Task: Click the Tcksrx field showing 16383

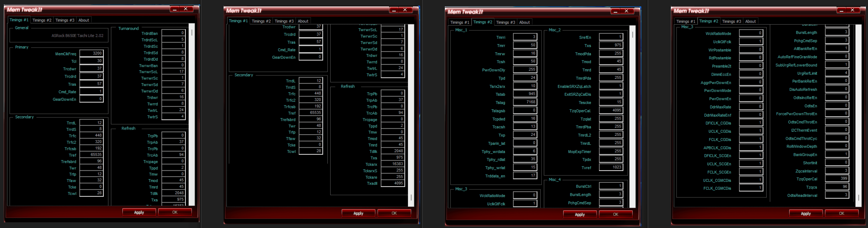Action: [x=393, y=164]
